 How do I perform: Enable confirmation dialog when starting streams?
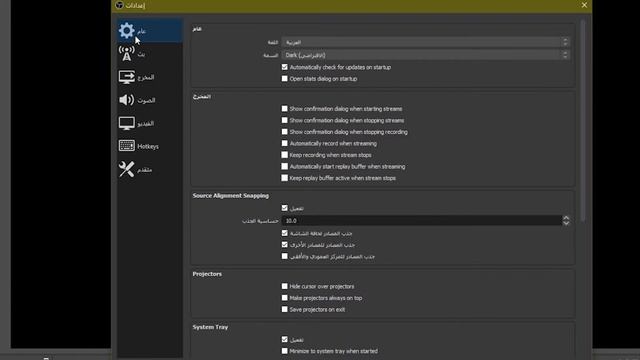(x=284, y=109)
